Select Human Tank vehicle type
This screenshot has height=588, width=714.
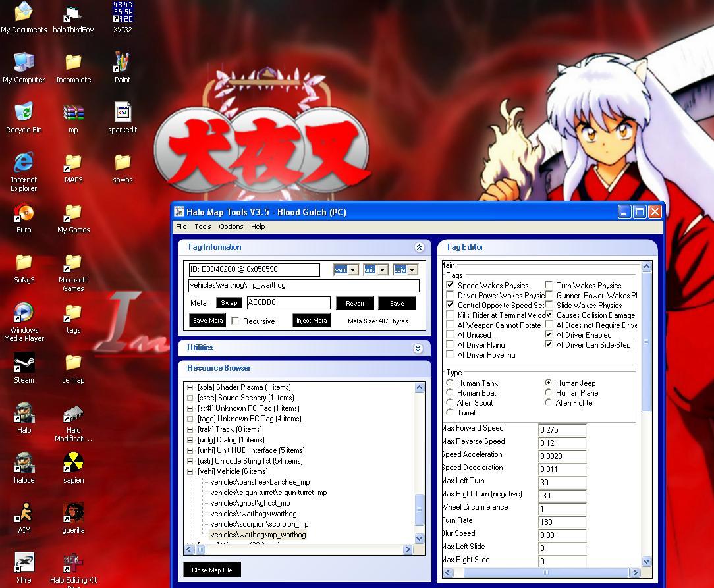450,383
